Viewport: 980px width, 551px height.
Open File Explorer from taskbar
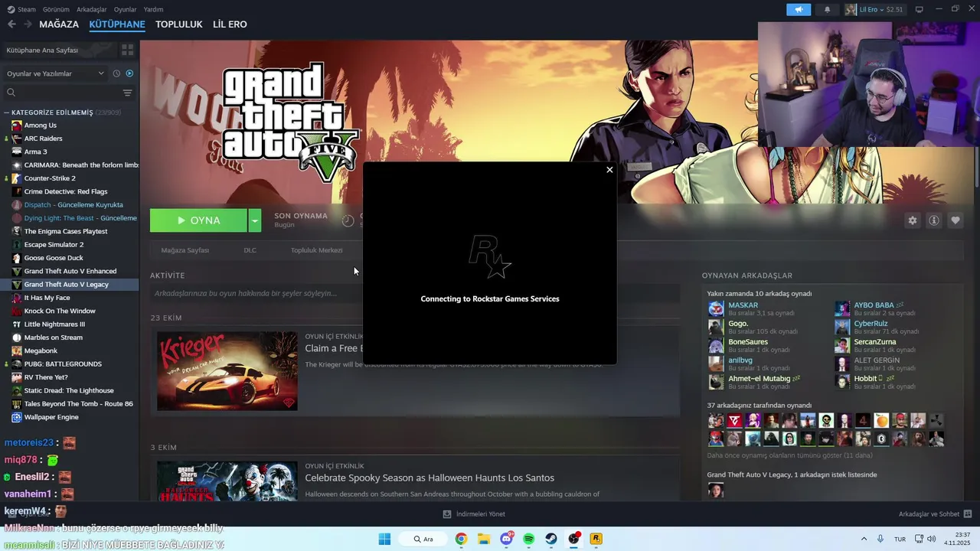(x=484, y=539)
